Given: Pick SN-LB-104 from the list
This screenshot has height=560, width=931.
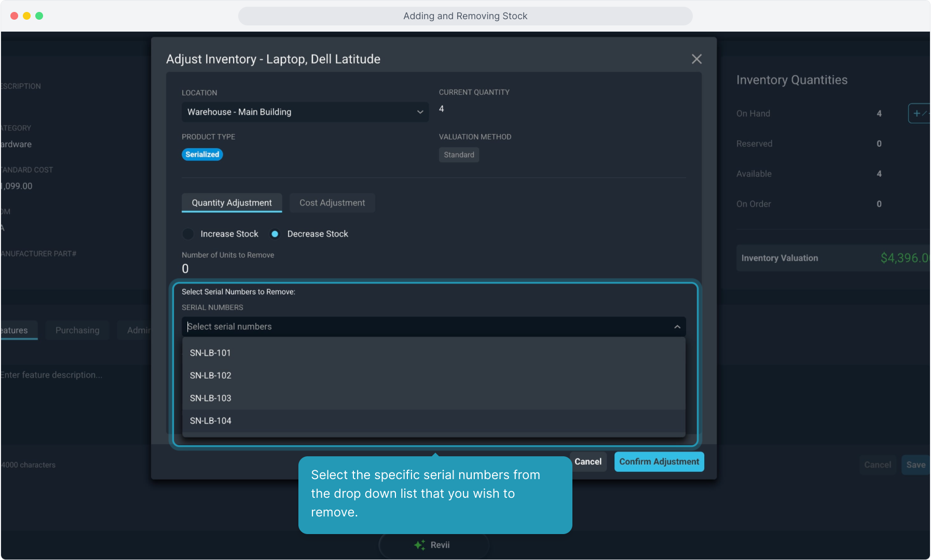Looking at the screenshot, I should click(x=210, y=421).
